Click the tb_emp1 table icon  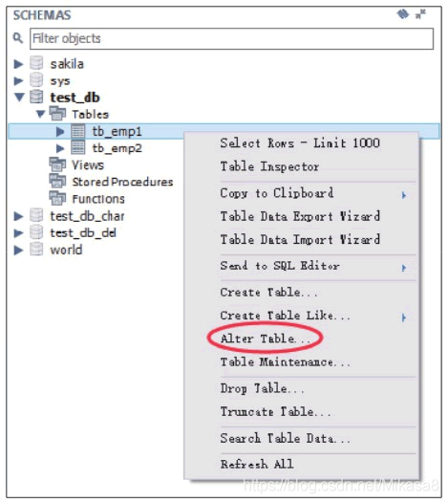point(78,131)
